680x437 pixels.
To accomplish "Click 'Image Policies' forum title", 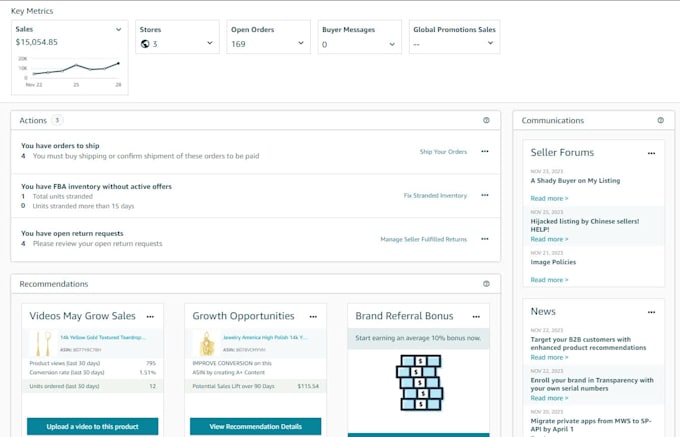I will 553,262.
